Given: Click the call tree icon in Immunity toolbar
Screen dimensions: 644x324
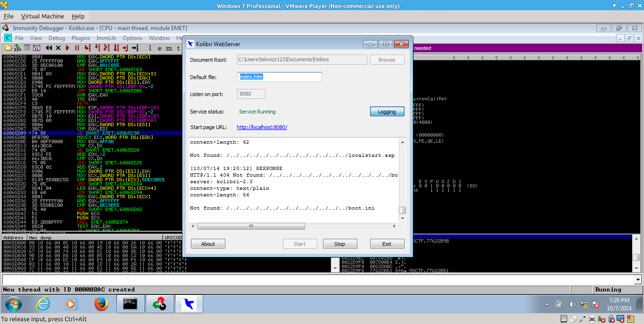Looking at the screenshot, I should (x=36, y=48).
